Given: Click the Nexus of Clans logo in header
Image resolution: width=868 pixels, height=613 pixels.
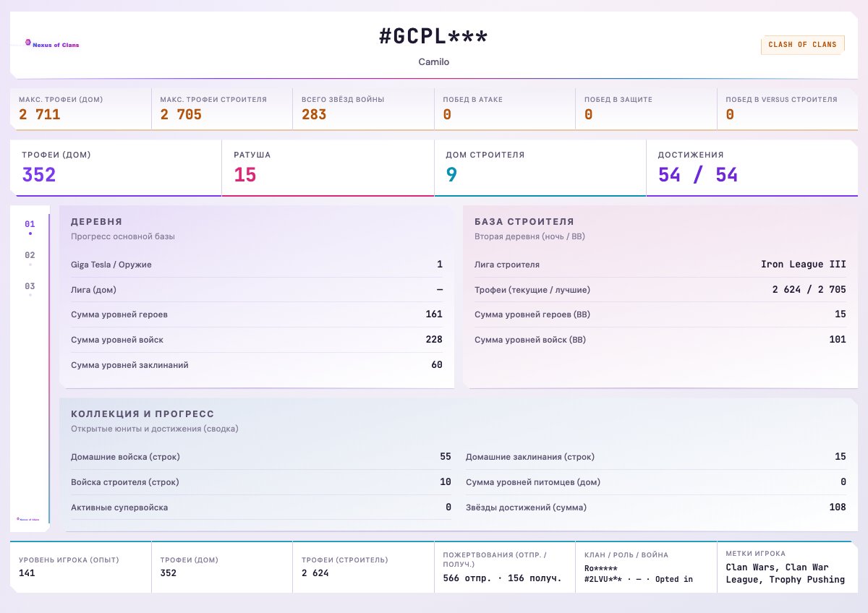Looking at the screenshot, I should click(52, 44).
